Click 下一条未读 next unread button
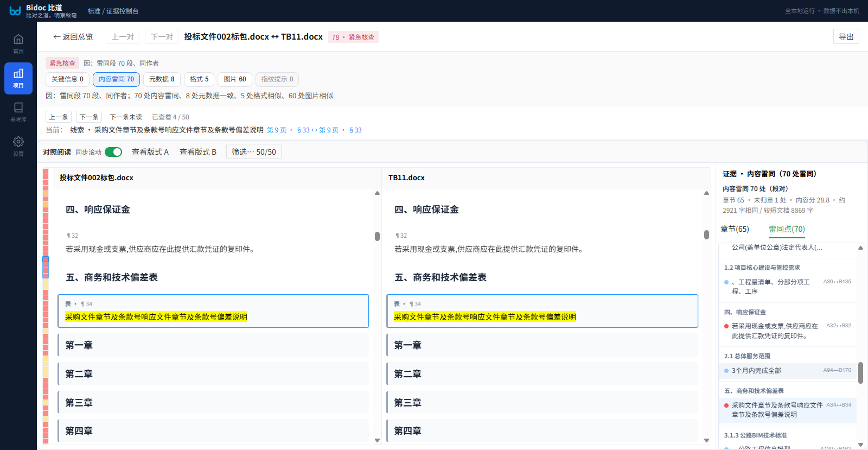 click(x=126, y=117)
